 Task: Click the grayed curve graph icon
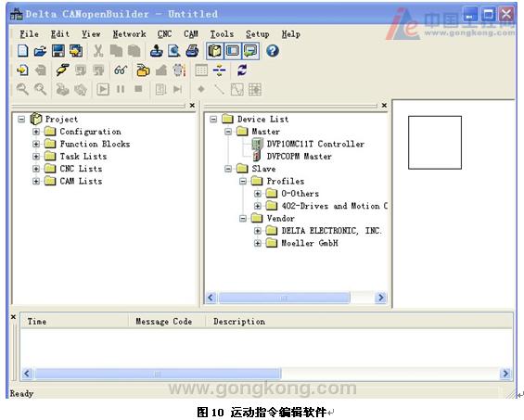pyautogui.click(x=236, y=89)
